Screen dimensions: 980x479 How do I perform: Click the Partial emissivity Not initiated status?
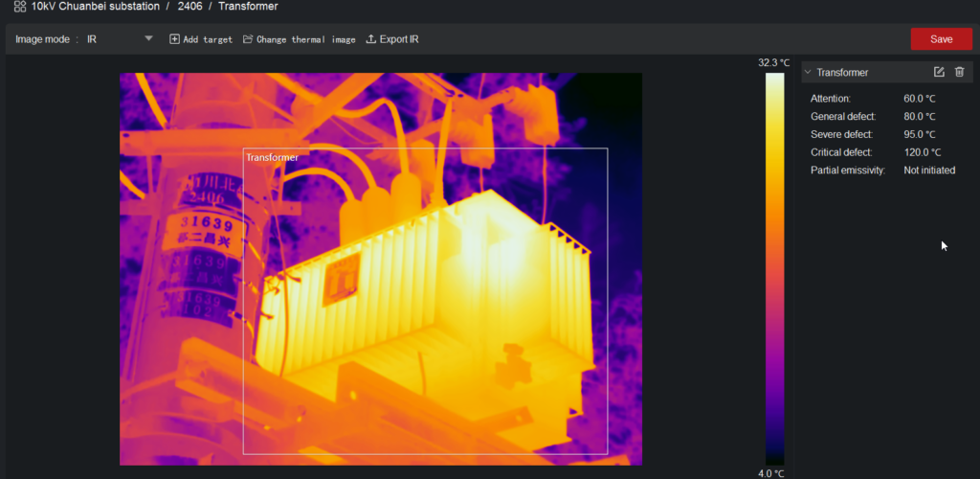929,171
